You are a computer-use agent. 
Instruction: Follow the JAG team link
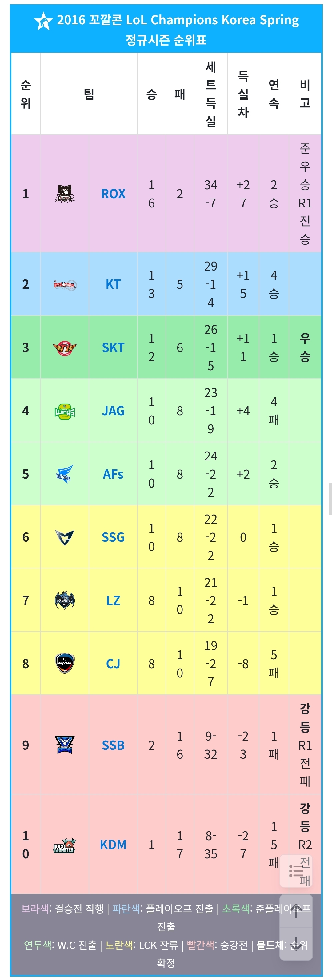point(113,411)
